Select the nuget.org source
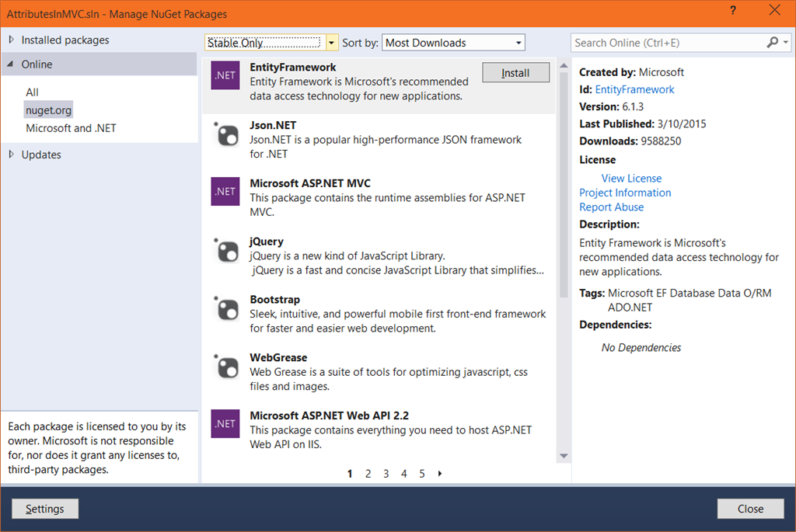Image resolution: width=796 pixels, height=532 pixels. click(x=49, y=110)
